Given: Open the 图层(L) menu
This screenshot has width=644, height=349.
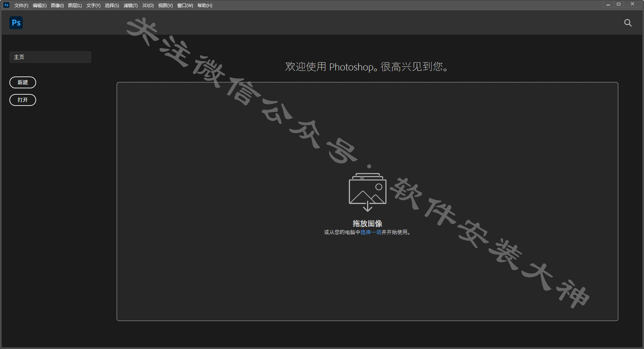Looking at the screenshot, I should [x=75, y=6].
